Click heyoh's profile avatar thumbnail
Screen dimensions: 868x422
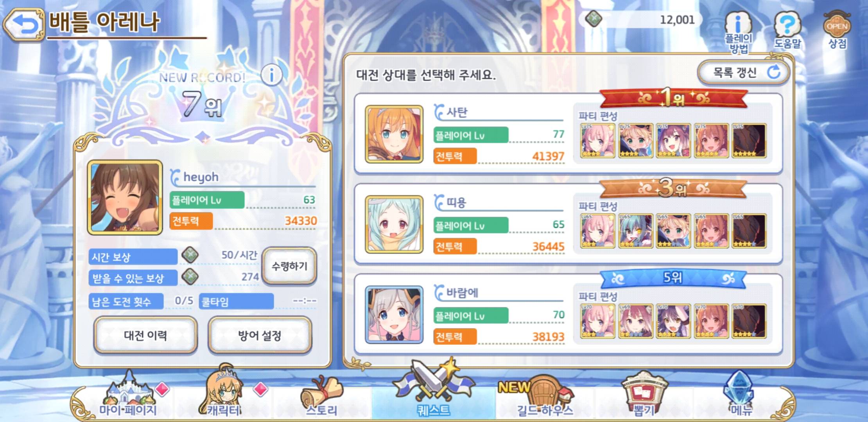point(125,197)
